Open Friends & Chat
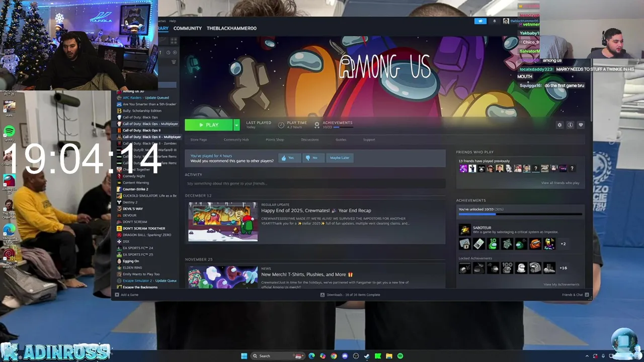Viewport: 644px width, 362px height. pyautogui.click(x=575, y=295)
